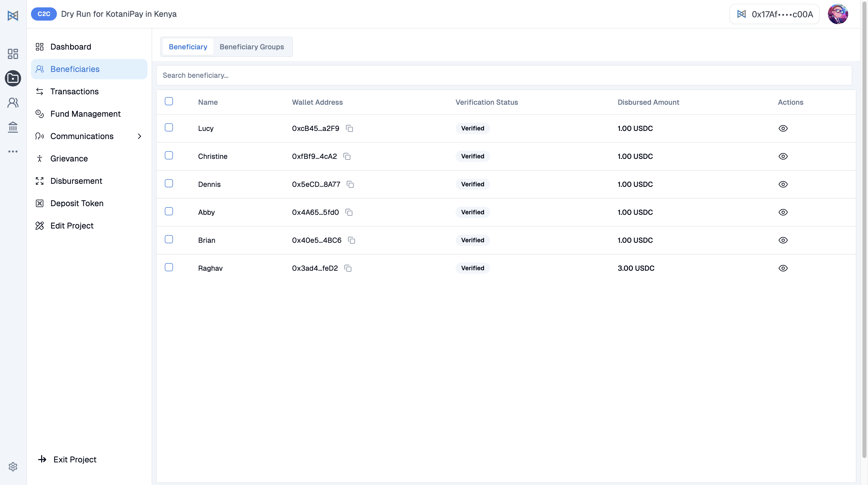Image resolution: width=868 pixels, height=485 pixels.
Task: Open Edit Project link
Action: (x=72, y=226)
